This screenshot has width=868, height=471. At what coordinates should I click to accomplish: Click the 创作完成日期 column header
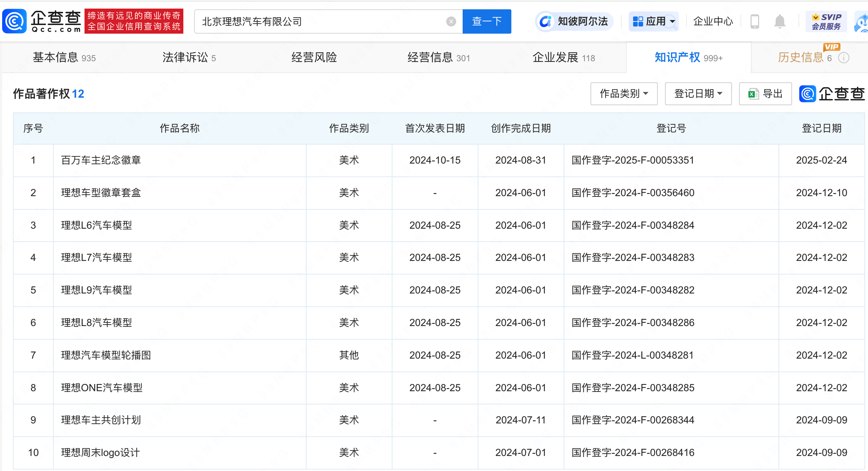[x=521, y=128]
